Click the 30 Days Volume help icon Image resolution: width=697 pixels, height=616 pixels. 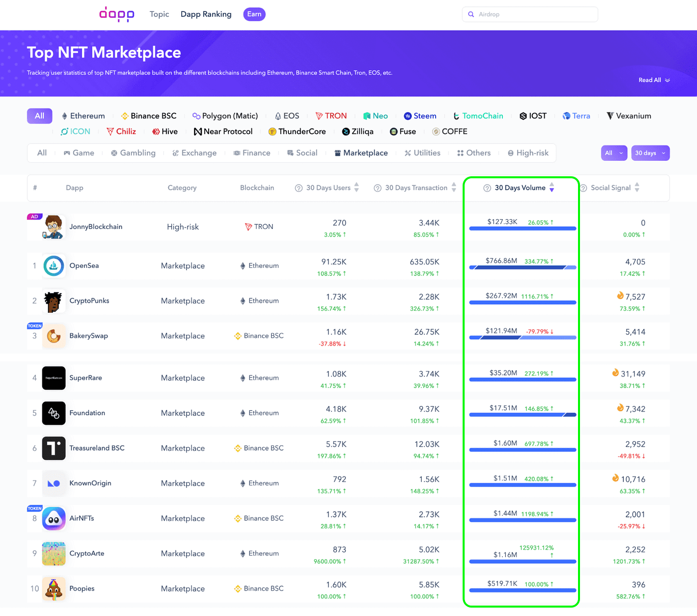487,188
